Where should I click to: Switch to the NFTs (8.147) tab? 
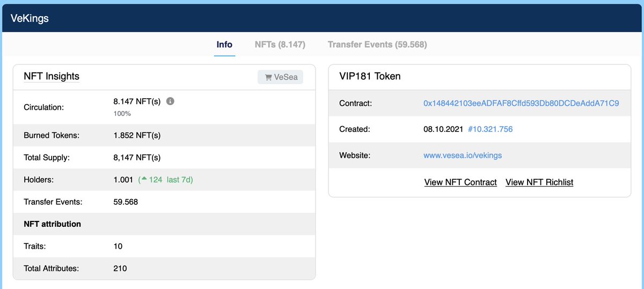(280, 45)
